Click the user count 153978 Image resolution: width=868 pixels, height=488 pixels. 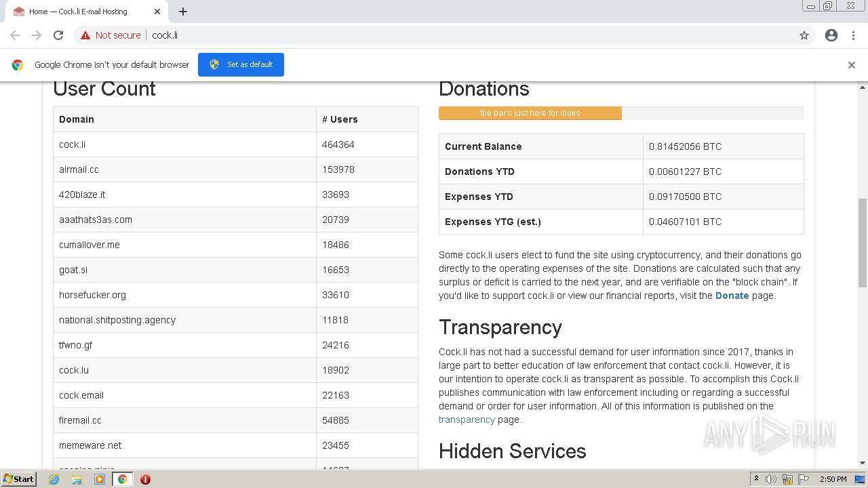coord(338,169)
